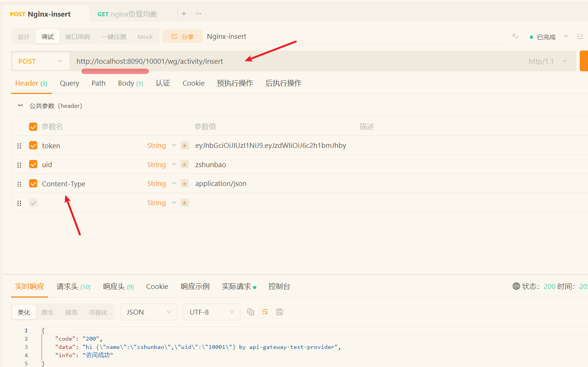
Task: Open the 控制台 console tab
Action: pos(279,286)
